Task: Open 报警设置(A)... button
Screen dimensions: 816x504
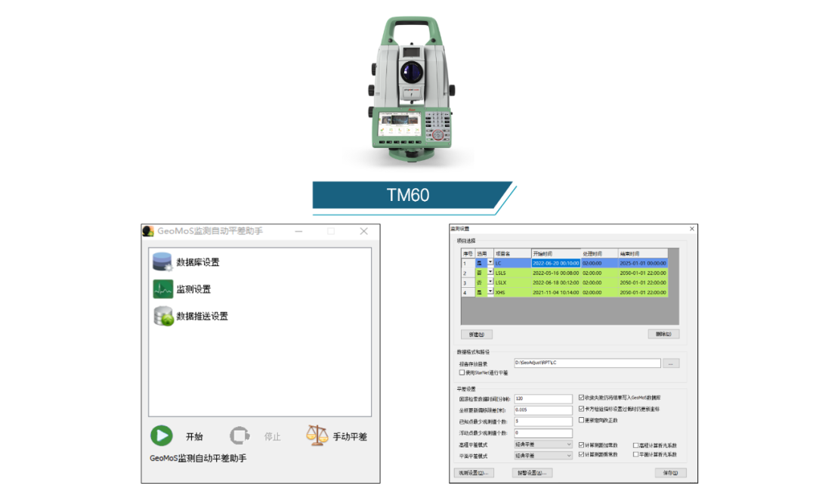Action: [x=532, y=473]
